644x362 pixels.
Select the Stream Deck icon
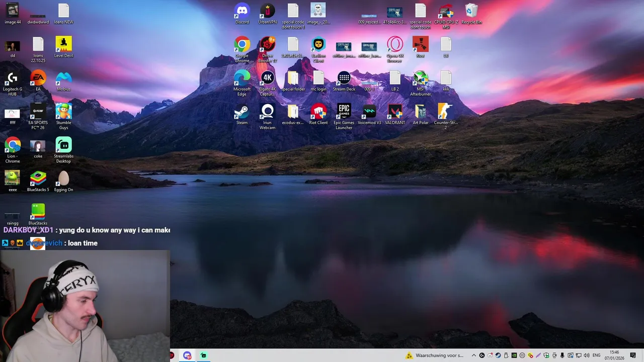pos(344,81)
